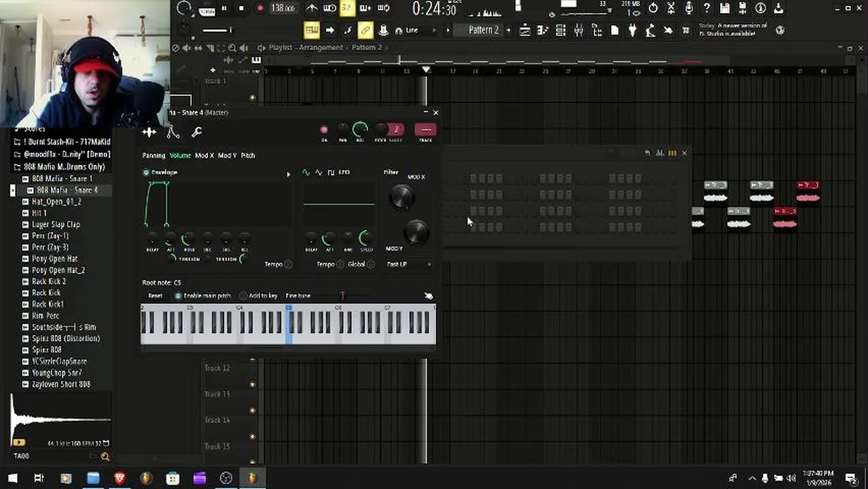Open the help question mark icon
The image size is (868, 489).
tap(707, 8)
